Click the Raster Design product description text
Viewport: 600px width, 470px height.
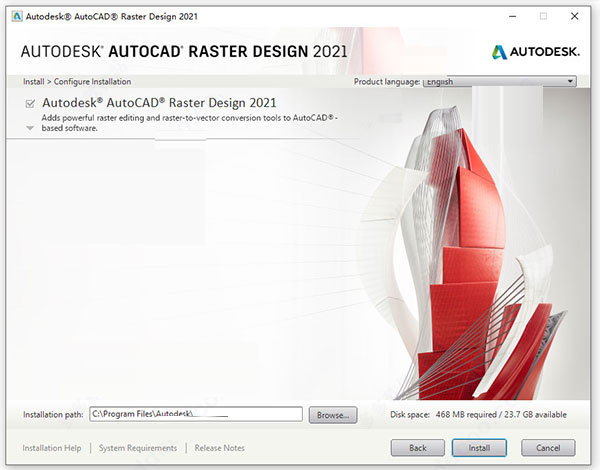click(190, 123)
